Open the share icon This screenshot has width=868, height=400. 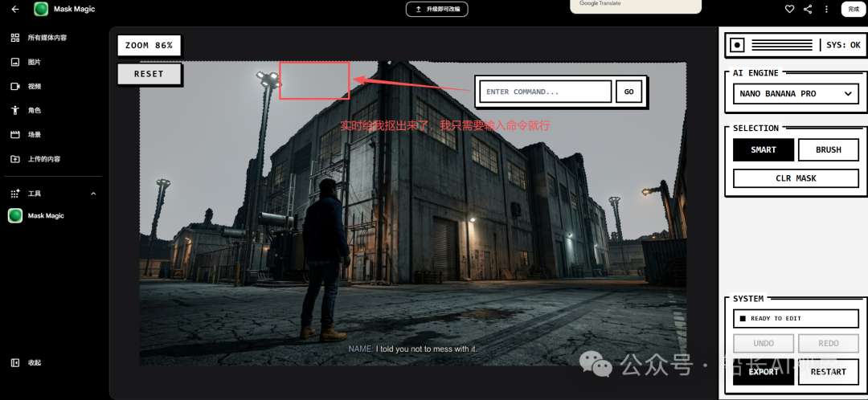coord(808,9)
